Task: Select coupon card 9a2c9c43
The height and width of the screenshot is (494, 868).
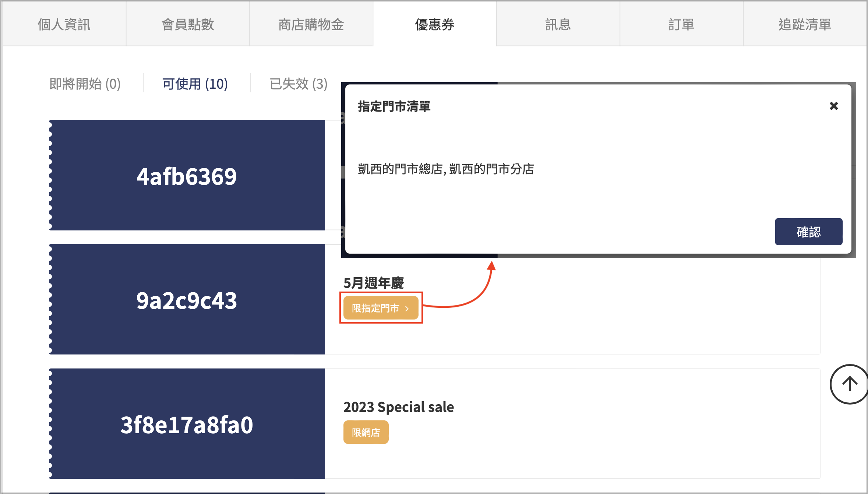Action: click(187, 299)
